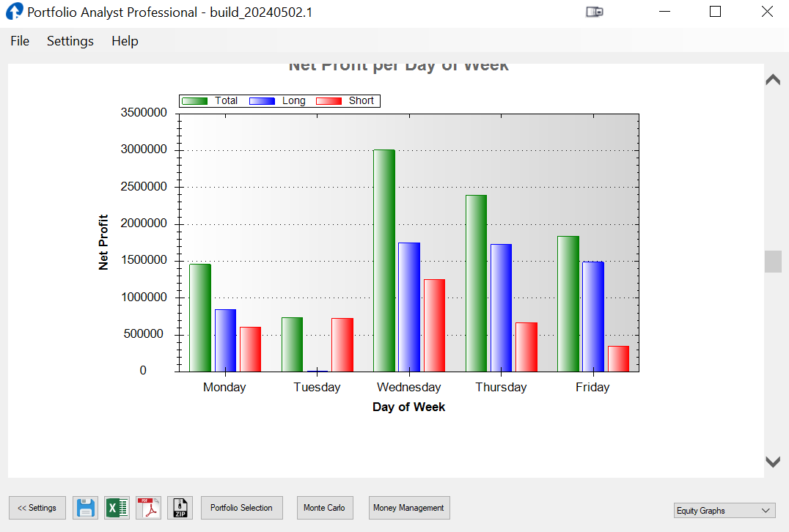Click the vertical scrollbar thumb

[773, 262]
